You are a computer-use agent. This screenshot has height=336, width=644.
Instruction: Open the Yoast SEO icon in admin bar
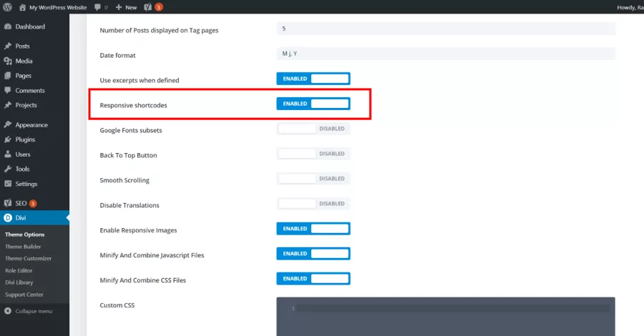[148, 7]
